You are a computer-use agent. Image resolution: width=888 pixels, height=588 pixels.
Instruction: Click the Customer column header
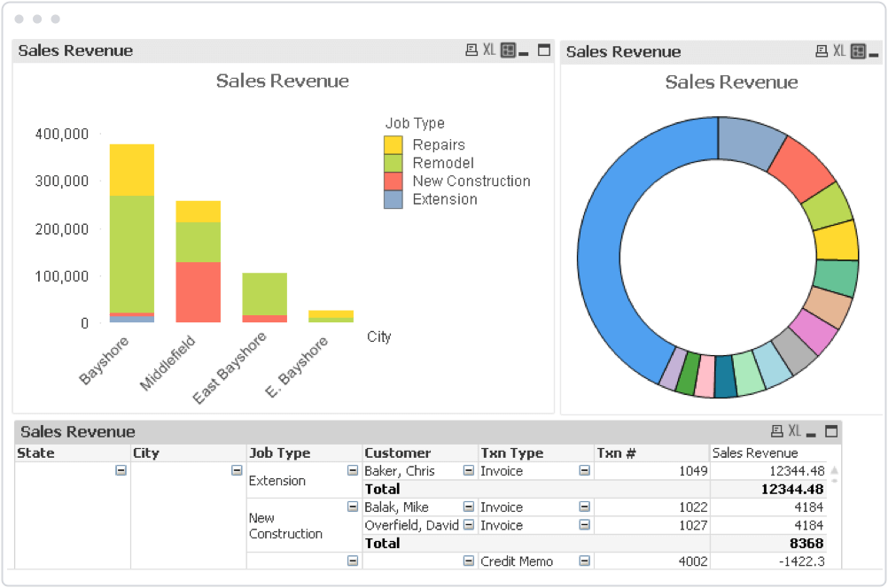(x=398, y=453)
